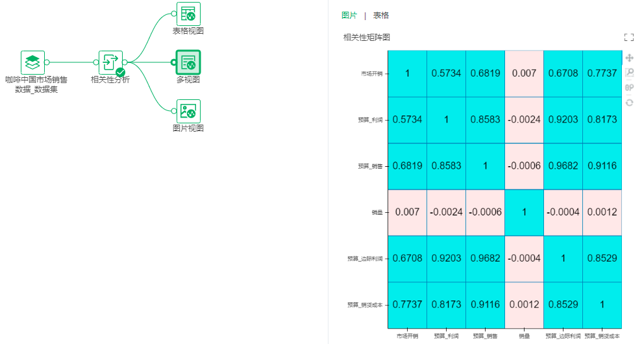Activate the pan/move chart tool
Image resolution: width=644 pixels, height=344 pixels.
click(x=629, y=58)
